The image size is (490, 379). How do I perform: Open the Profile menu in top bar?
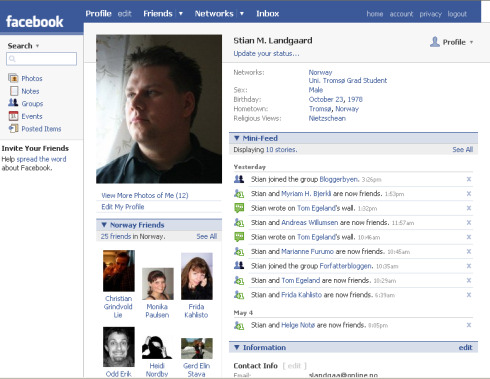[x=98, y=14]
